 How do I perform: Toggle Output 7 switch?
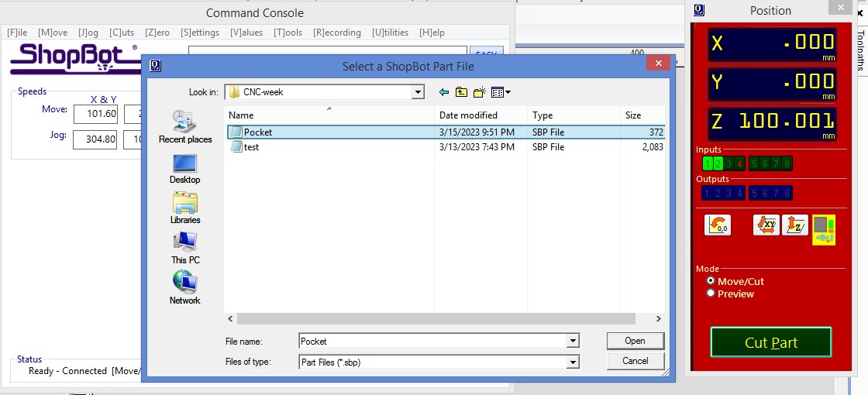(x=776, y=193)
